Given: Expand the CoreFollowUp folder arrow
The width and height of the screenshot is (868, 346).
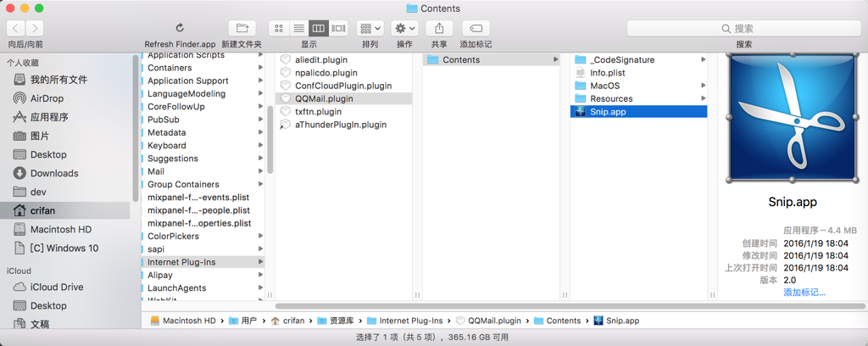Looking at the screenshot, I should [x=260, y=106].
